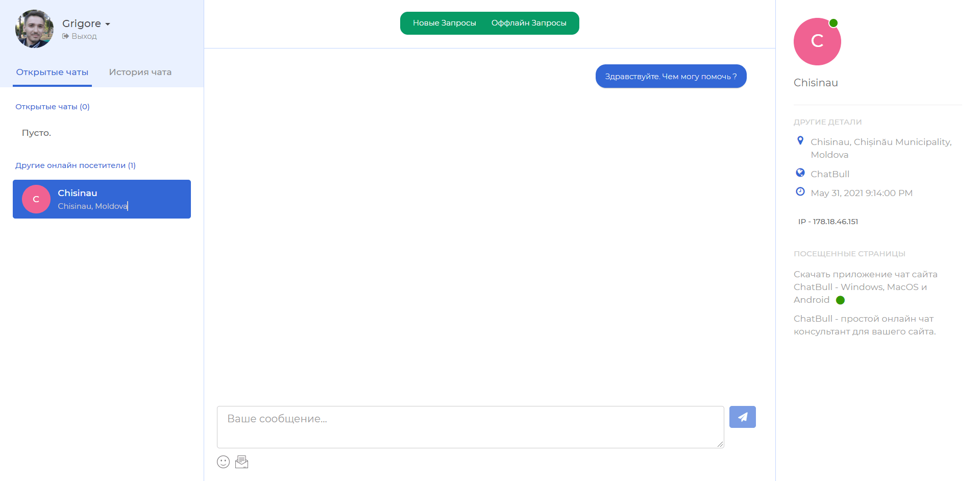The height and width of the screenshot is (481, 980).
Task: Click the Chisinau, Chișinău Municipality location text
Action: click(x=881, y=148)
